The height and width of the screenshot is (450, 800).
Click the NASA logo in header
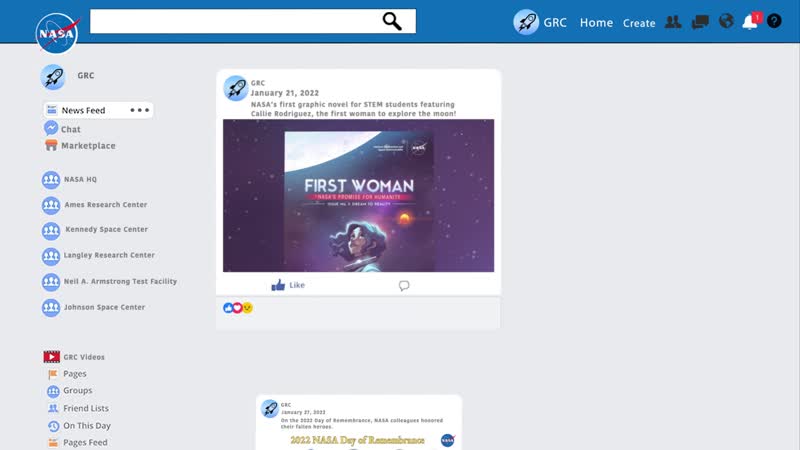tap(57, 34)
